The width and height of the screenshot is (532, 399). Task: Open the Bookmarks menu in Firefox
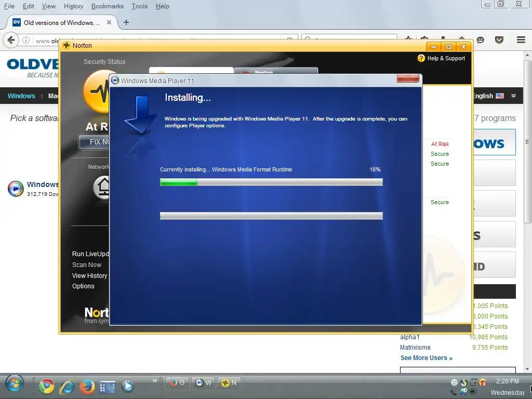[x=107, y=6]
